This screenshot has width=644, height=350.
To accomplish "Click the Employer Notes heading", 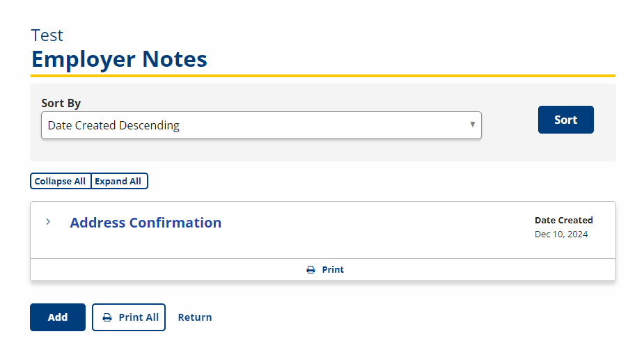I will (x=119, y=59).
